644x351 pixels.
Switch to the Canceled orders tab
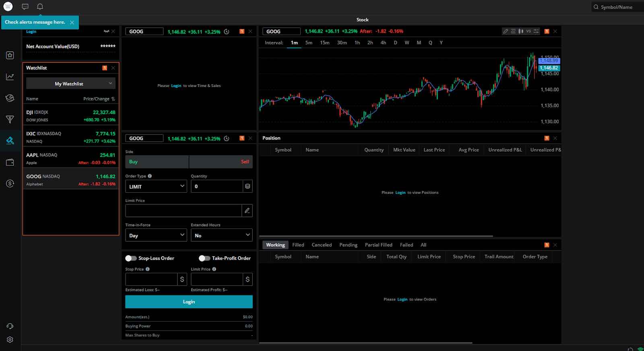pos(322,245)
